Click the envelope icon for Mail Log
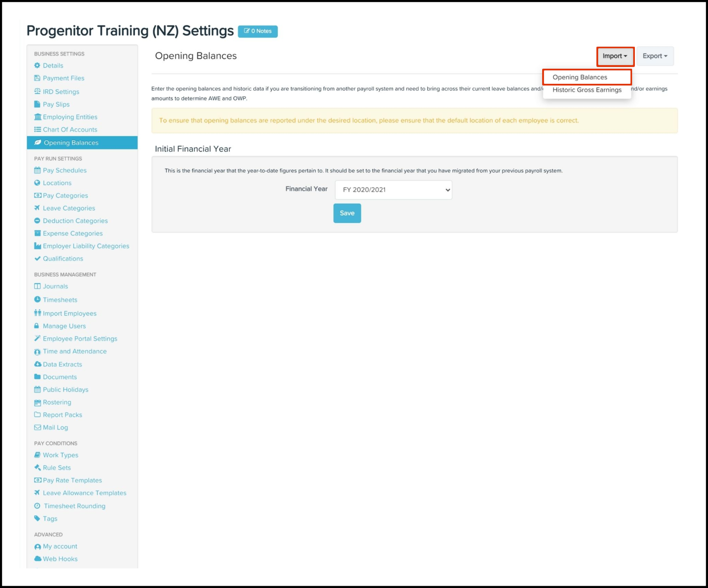The image size is (708, 588). pyautogui.click(x=37, y=427)
